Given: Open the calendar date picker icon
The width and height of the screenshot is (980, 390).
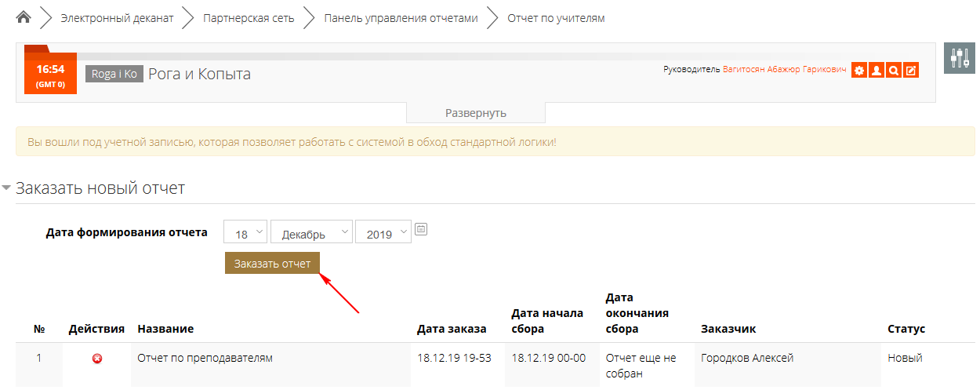Looking at the screenshot, I should 421,230.
